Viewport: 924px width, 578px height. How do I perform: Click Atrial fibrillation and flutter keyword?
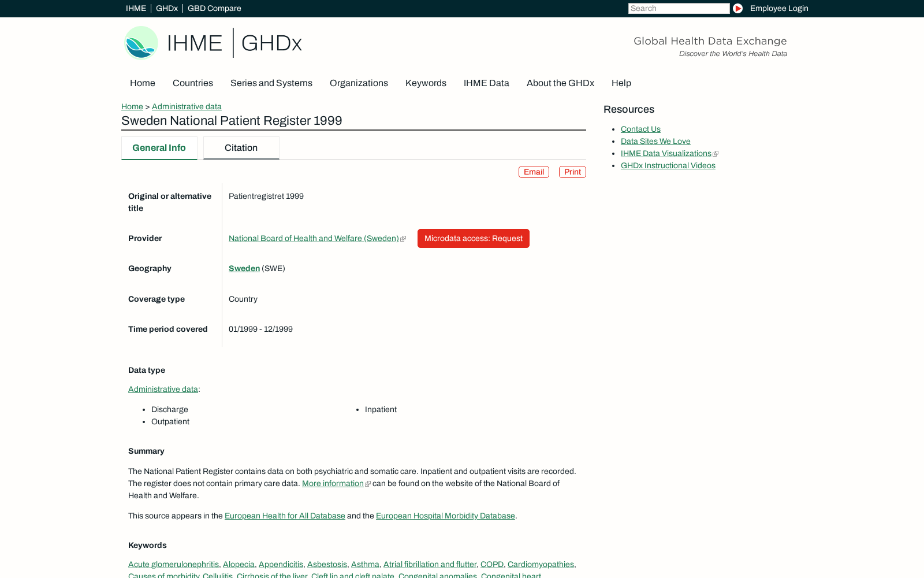pos(430,564)
